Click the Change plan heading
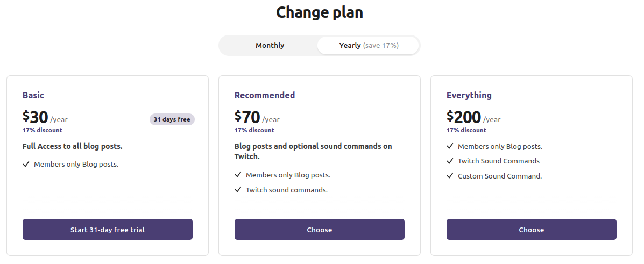This screenshot has width=644, height=264. 320,12
